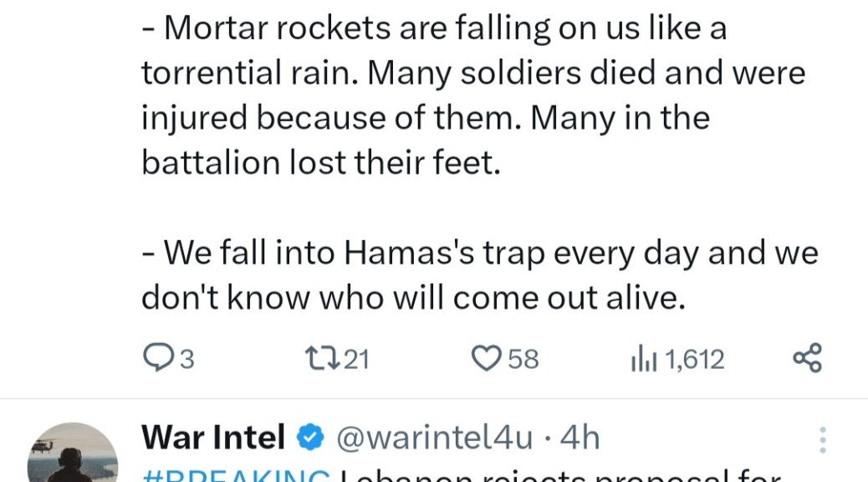The width and height of the screenshot is (868, 482).
Task: Click the 1,612 views count
Action: click(694, 359)
